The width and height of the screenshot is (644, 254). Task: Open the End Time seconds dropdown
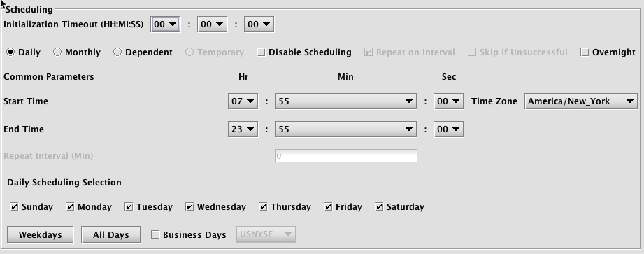tap(448, 129)
